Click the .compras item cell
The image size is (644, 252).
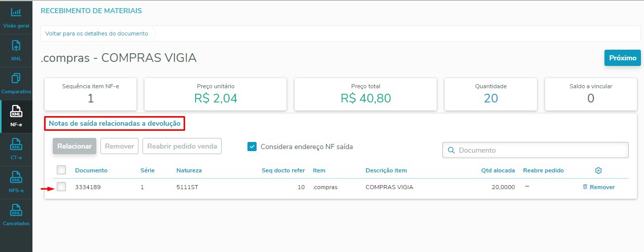[x=325, y=187]
